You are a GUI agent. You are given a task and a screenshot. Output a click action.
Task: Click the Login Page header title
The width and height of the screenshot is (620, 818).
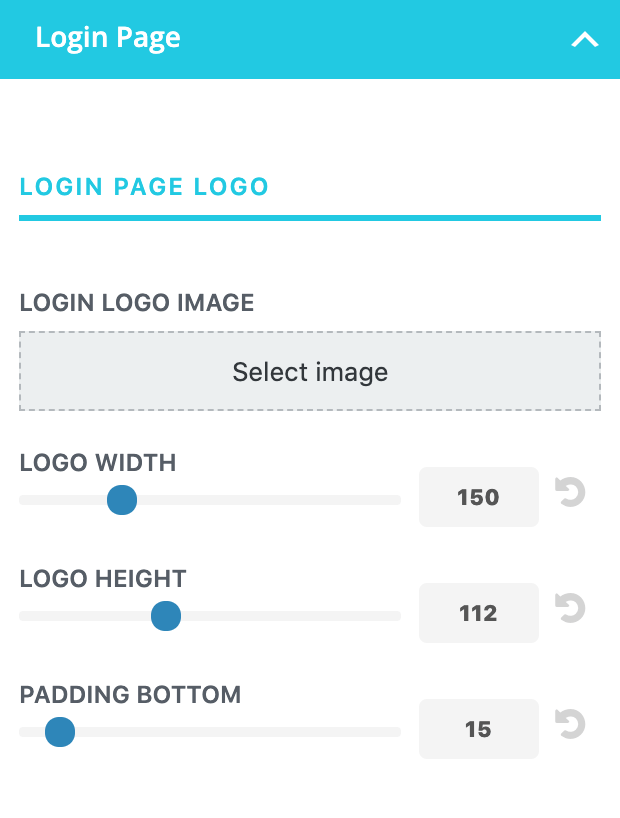click(108, 38)
